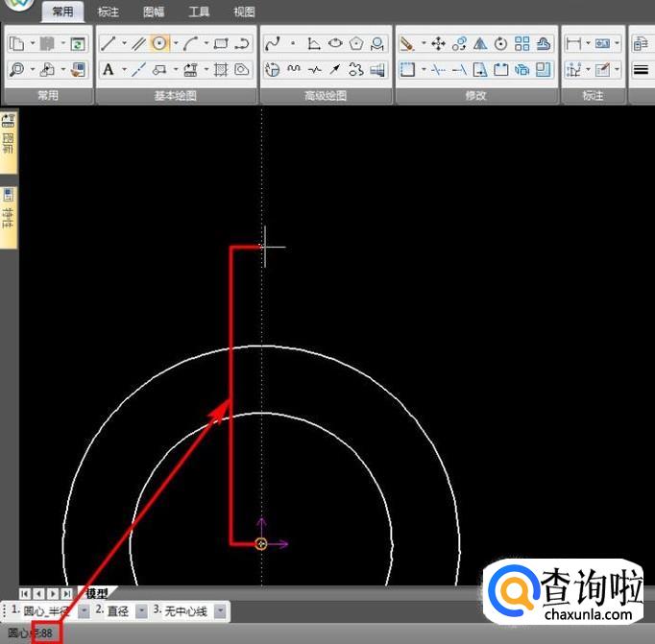Choose the Move tool in Modify panel

point(438,44)
